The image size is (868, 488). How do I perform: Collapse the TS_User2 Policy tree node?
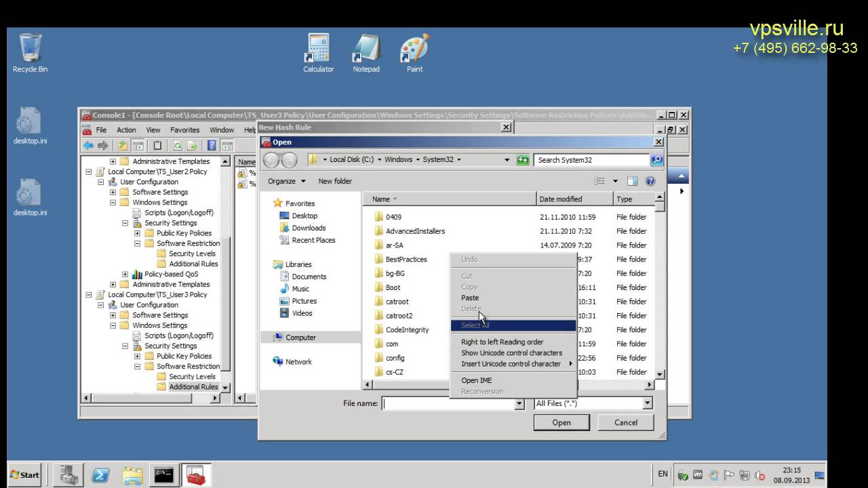click(89, 172)
